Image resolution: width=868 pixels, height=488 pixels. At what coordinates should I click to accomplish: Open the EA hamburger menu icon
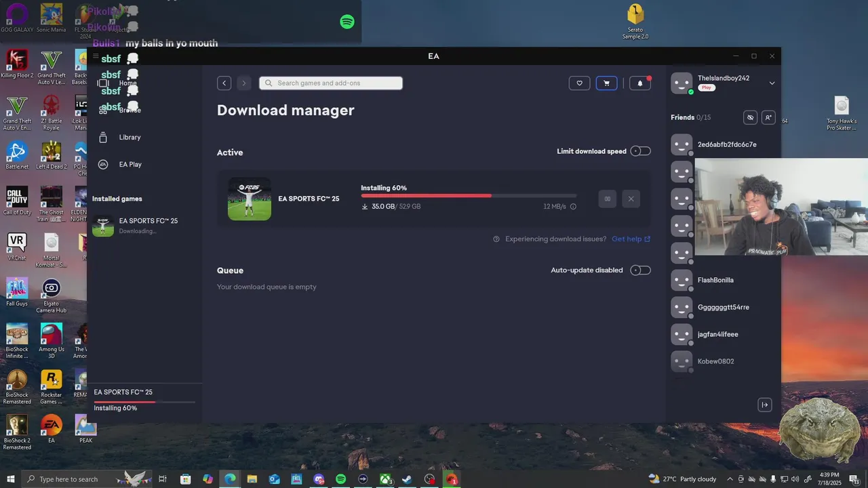(96, 56)
